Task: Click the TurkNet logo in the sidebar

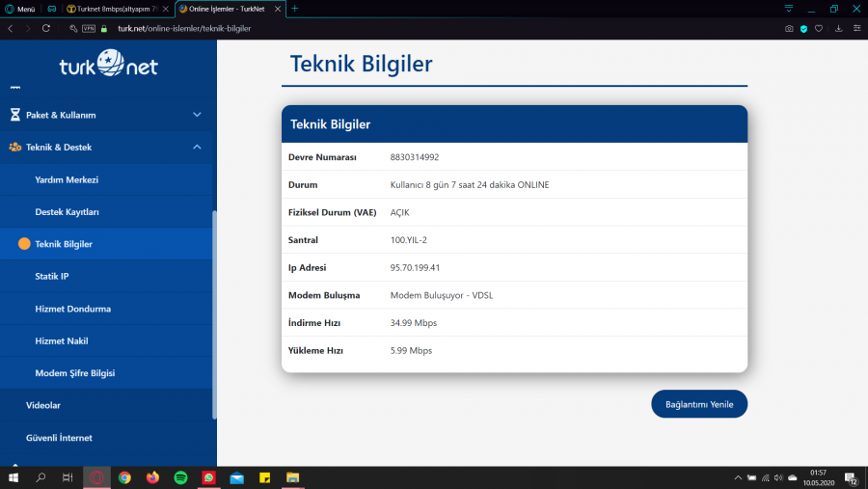Action: [x=108, y=64]
